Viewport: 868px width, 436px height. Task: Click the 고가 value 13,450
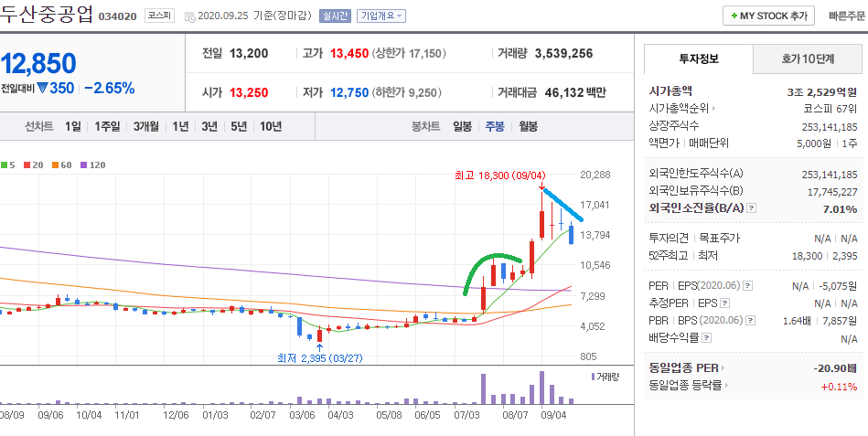[349, 54]
